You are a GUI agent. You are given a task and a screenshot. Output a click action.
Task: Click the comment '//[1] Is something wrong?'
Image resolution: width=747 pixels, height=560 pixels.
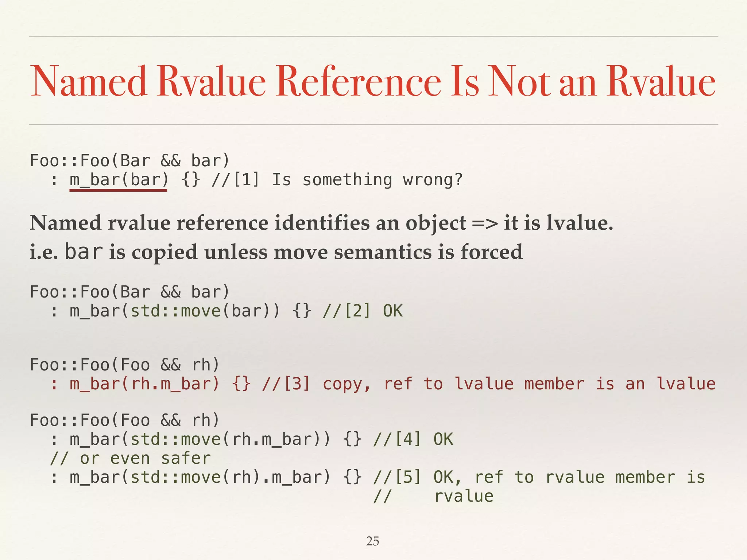pyautogui.click(x=337, y=180)
